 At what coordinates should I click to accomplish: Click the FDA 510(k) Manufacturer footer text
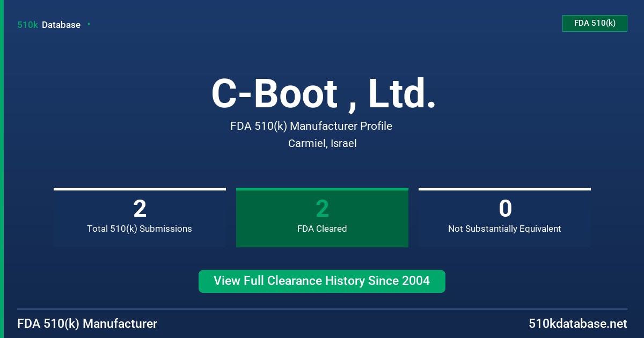(87, 324)
